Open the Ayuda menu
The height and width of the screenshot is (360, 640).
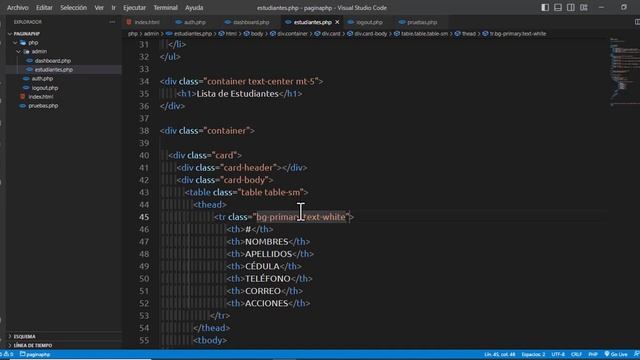[x=194, y=8]
